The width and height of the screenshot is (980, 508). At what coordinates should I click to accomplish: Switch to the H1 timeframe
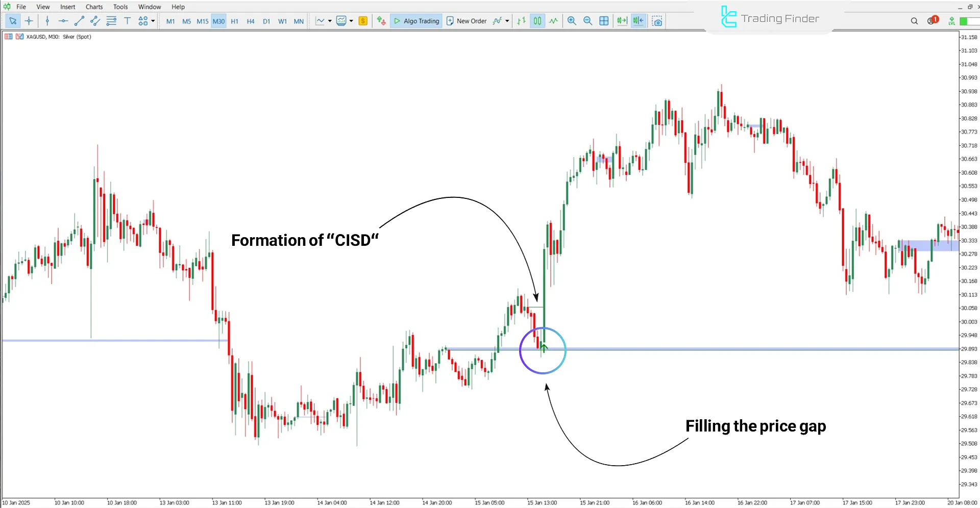(234, 21)
